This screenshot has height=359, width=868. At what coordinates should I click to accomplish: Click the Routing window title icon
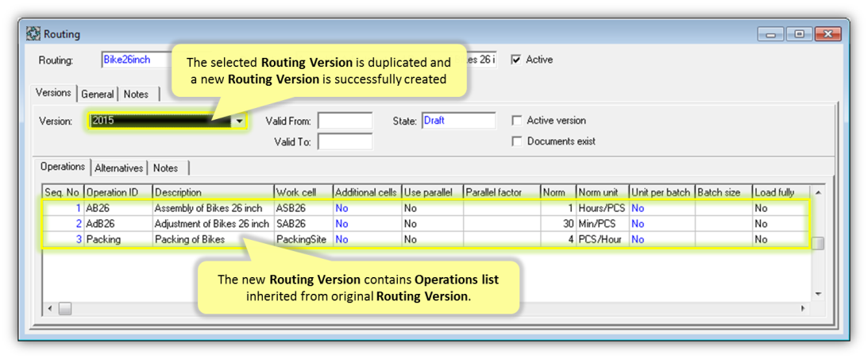pyautogui.click(x=33, y=34)
